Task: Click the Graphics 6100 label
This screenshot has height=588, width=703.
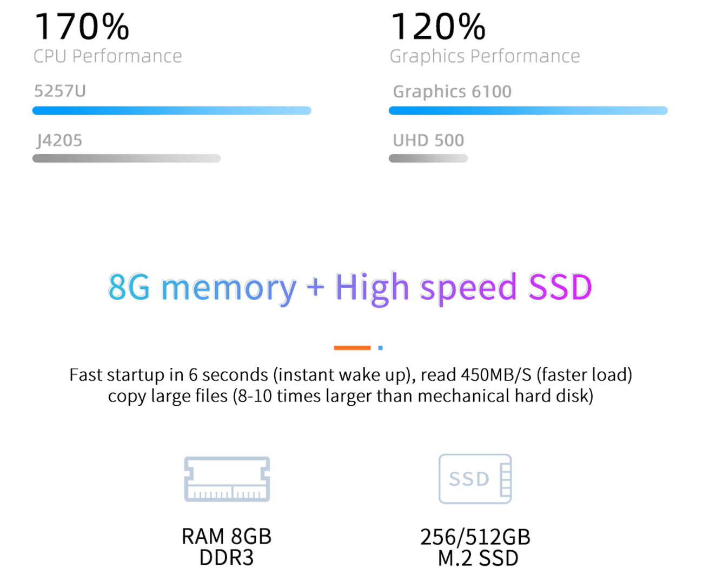Action: (452, 92)
